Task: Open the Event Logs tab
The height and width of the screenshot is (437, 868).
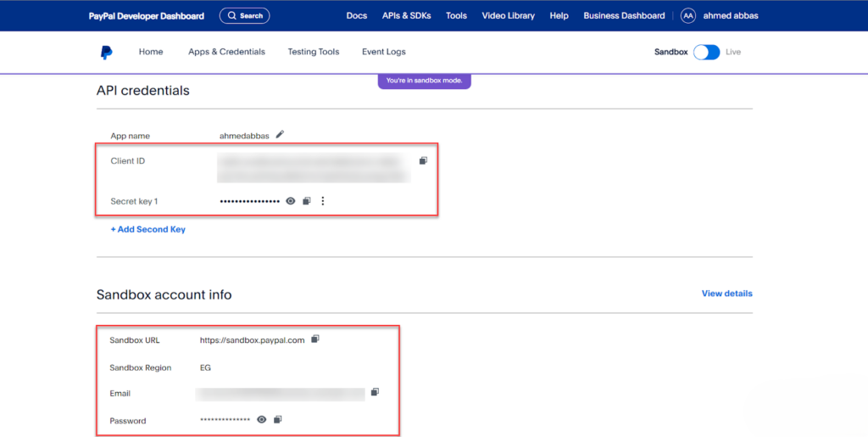Action: pos(384,52)
